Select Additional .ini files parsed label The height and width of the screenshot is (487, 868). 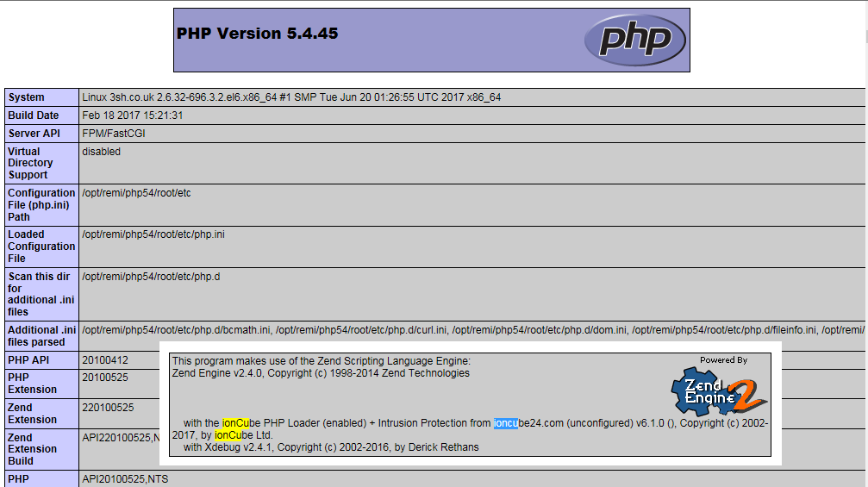(x=42, y=336)
